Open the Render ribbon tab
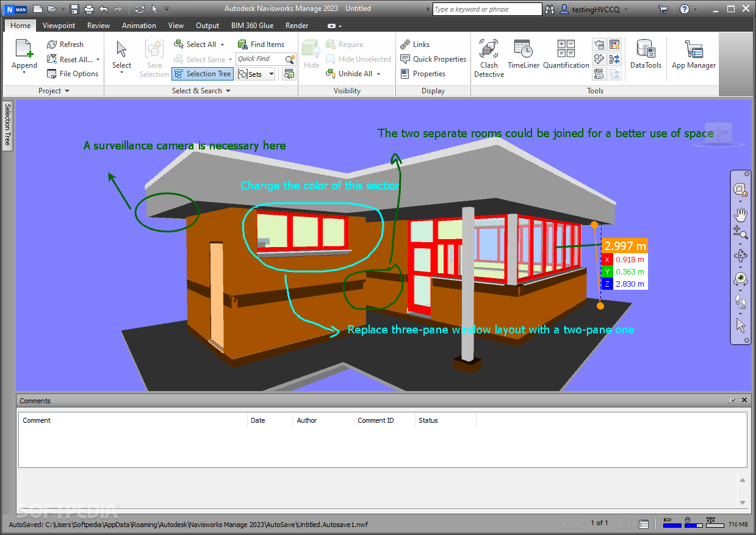Screen dimensions: 756x535 tap(297, 26)
